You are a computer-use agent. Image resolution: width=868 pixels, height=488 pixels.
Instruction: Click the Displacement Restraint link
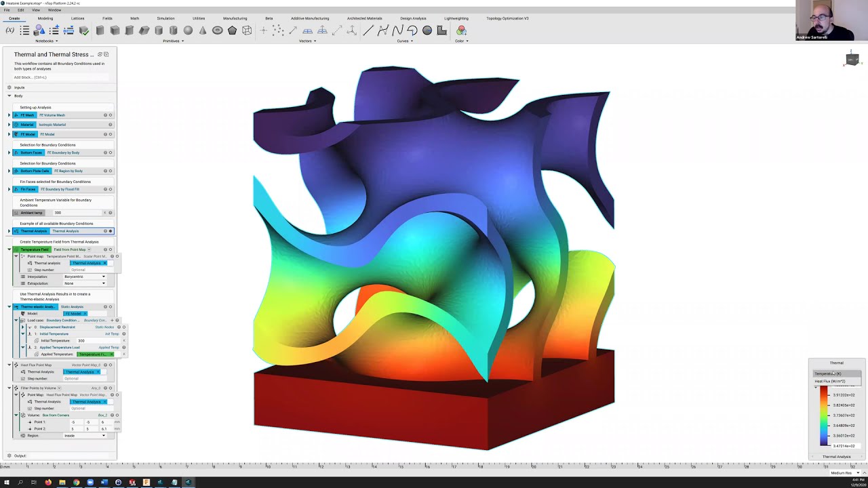click(x=58, y=327)
